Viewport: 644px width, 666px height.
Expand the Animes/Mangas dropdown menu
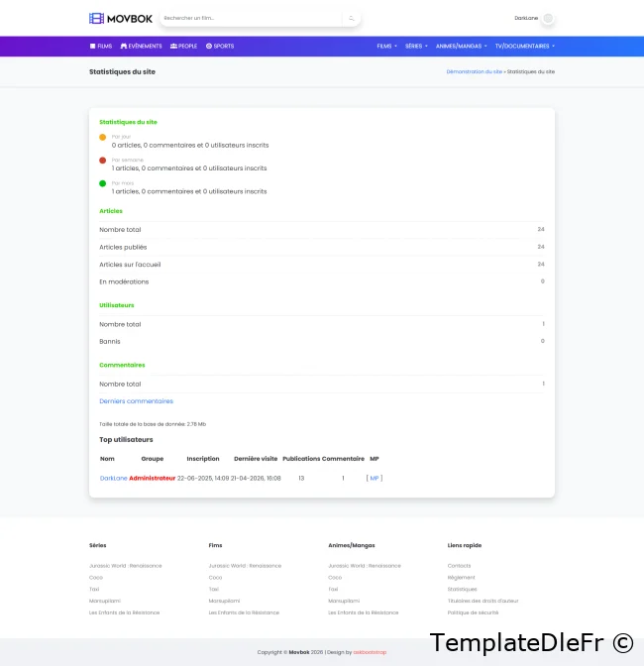pyautogui.click(x=462, y=46)
